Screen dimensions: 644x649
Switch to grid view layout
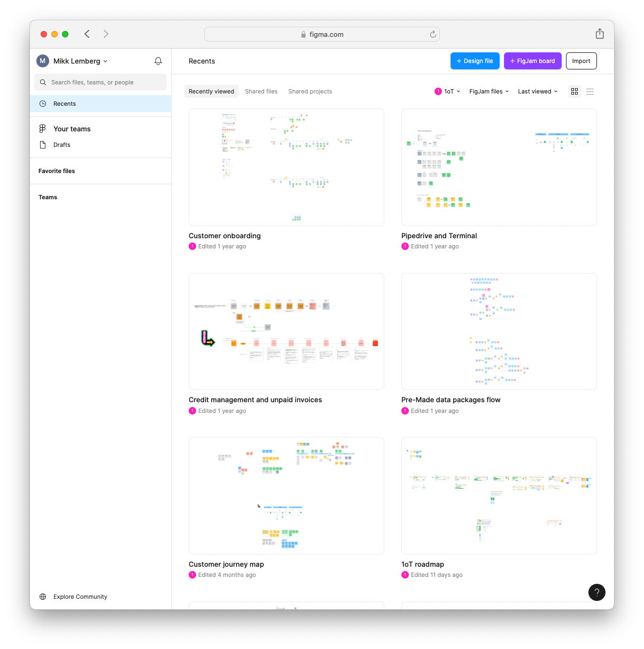pyautogui.click(x=575, y=92)
